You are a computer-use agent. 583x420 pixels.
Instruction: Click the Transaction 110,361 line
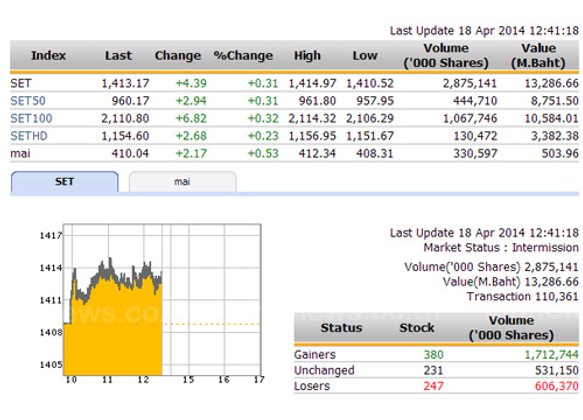(x=523, y=297)
